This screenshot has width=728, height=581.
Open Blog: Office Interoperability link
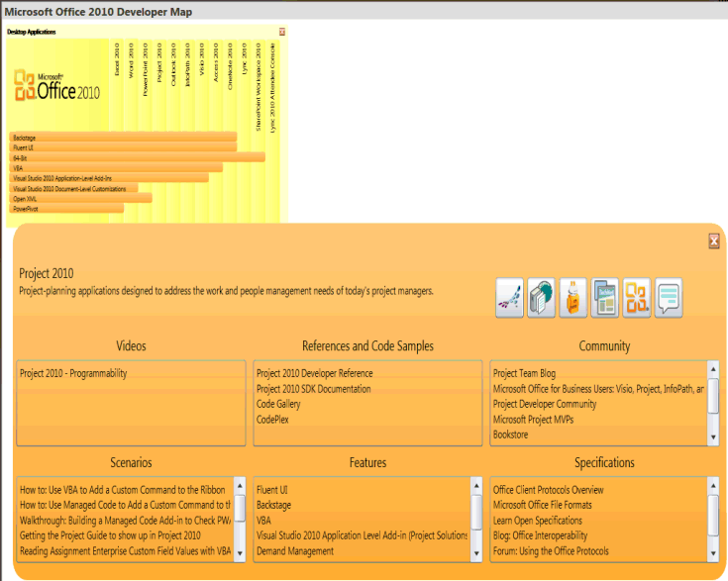pos(541,536)
